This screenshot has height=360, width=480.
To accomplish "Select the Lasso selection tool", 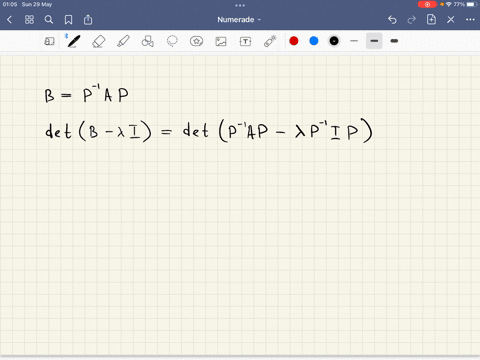I will click(172, 41).
